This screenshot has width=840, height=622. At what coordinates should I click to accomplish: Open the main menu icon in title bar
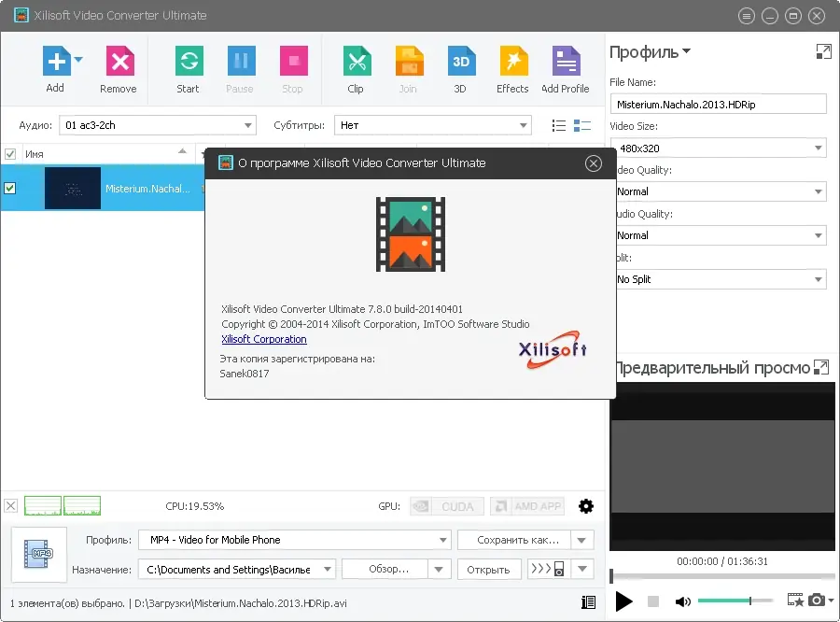coord(747,16)
